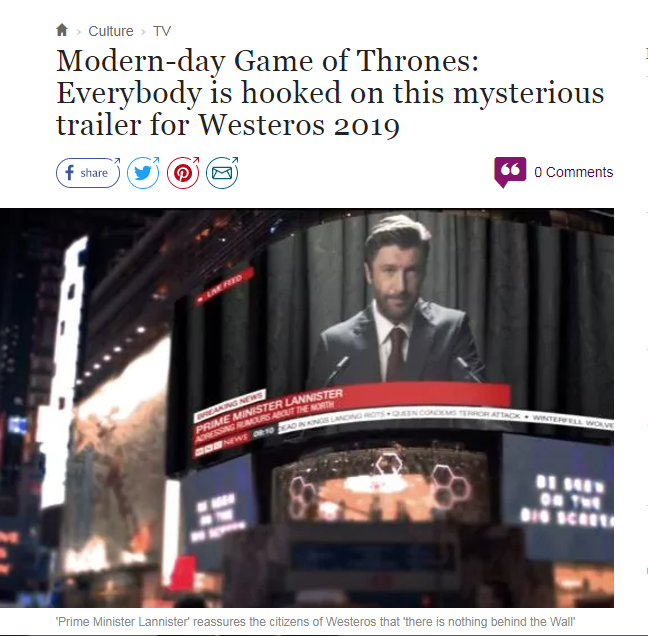Pin article with the Pinterest icon
Viewport: 648px width, 636px height.
[183, 173]
